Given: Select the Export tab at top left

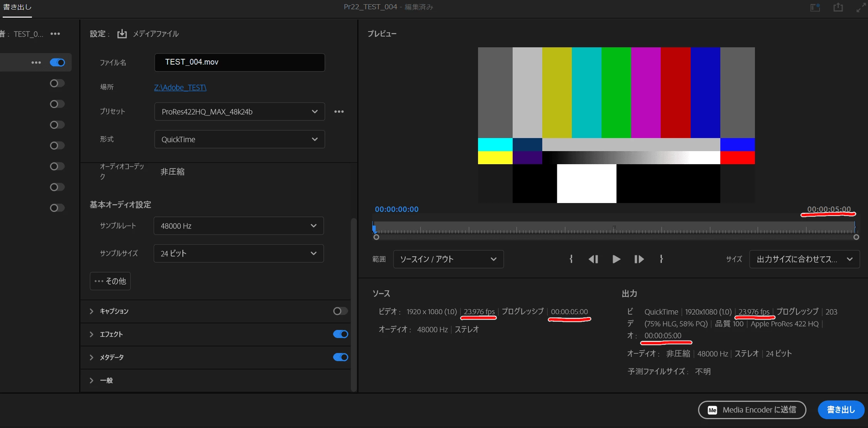Looking at the screenshot, I should tap(17, 7).
